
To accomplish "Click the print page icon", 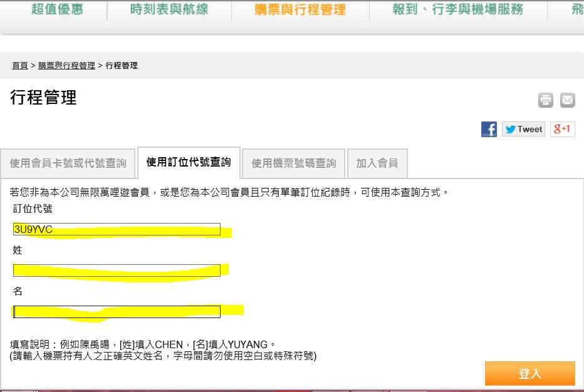I will point(545,100).
